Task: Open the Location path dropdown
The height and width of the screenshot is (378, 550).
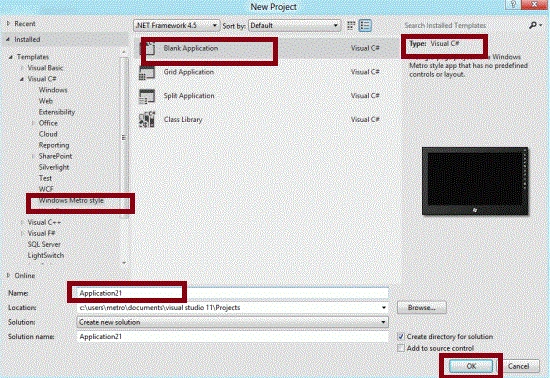Action: pyautogui.click(x=384, y=308)
